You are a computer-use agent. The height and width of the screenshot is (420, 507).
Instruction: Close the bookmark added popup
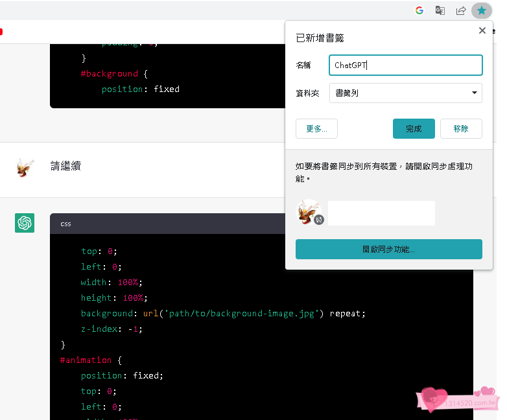coord(482,30)
